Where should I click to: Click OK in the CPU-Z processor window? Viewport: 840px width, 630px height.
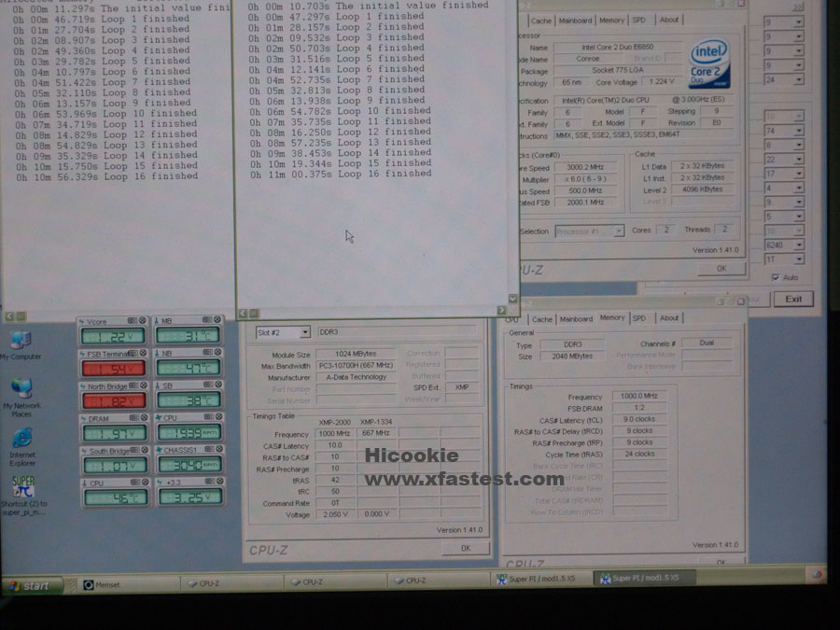tap(721, 269)
